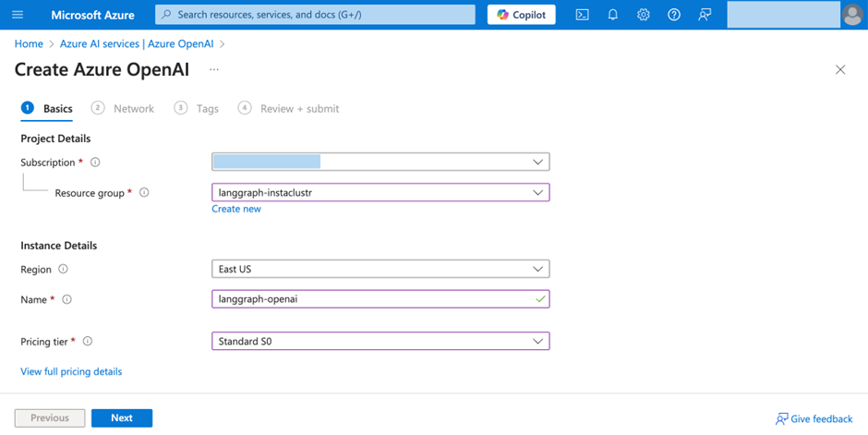The image size is (868, 435).
Task: Open the Pricing tier Standard S0 dropdown
Action: (380, 342)
